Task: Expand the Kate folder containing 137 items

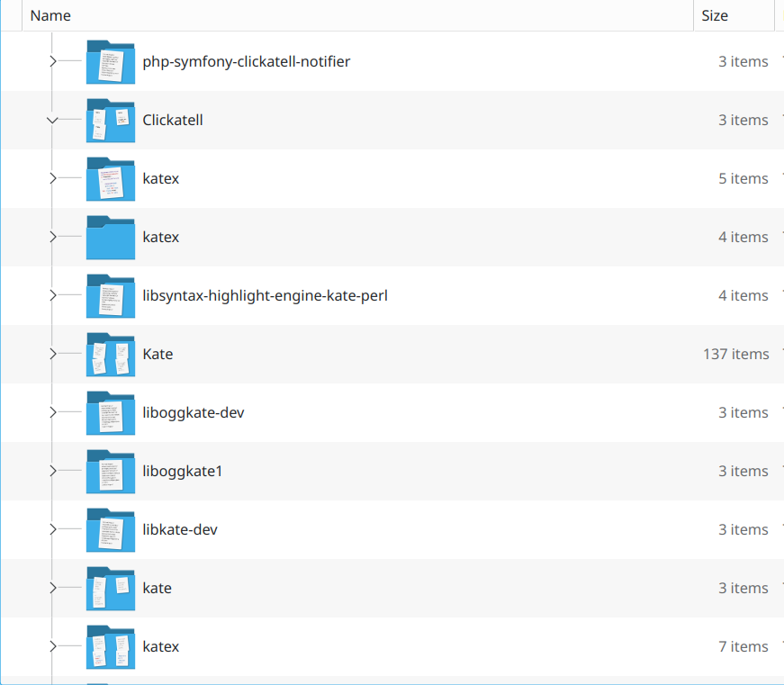Action: (52, 355)
